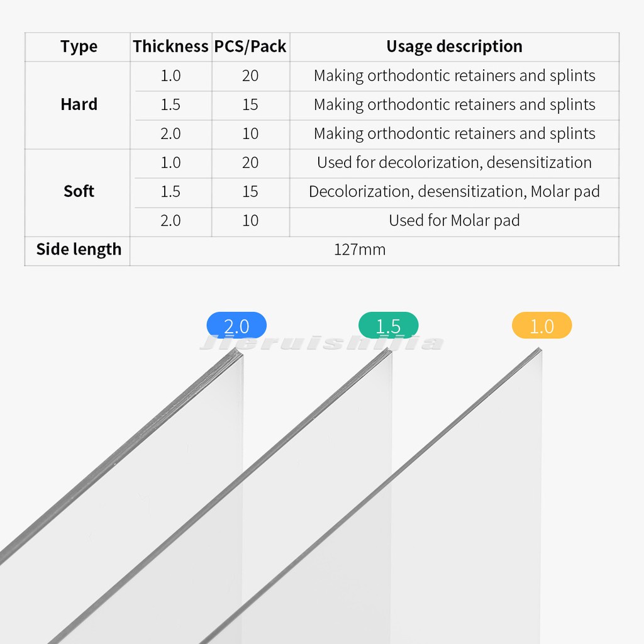Click the Side length row label
Image resolution: width=644 pixels, height=644 pixels.
(79, 249)
